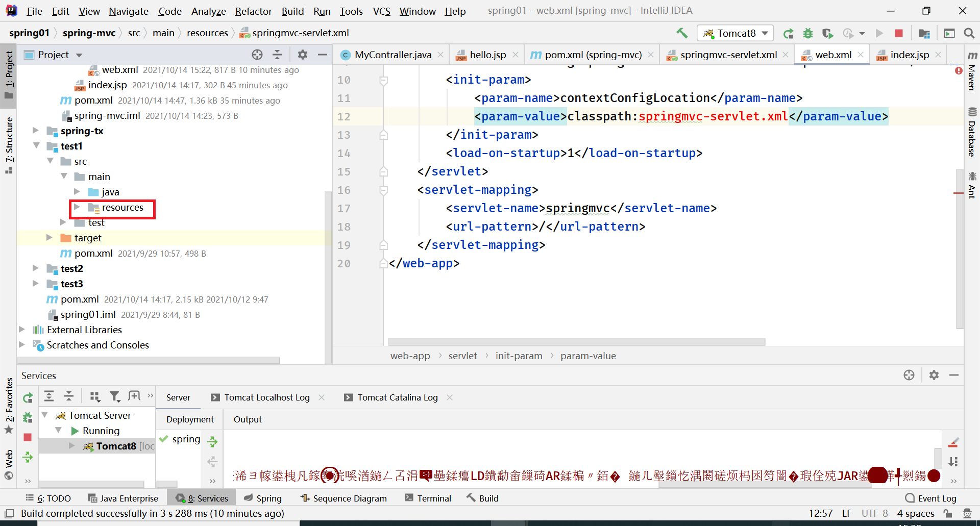Viewport: 980px width, 526px height.
Task: Toggle fold marker at line 10 init-param
Action: coord(384,80)
